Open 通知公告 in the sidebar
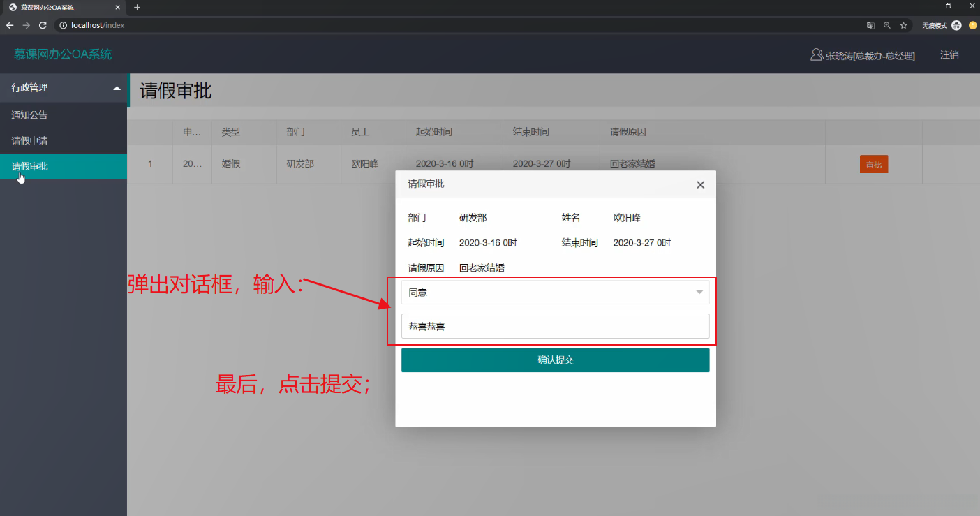 point(29,115)
